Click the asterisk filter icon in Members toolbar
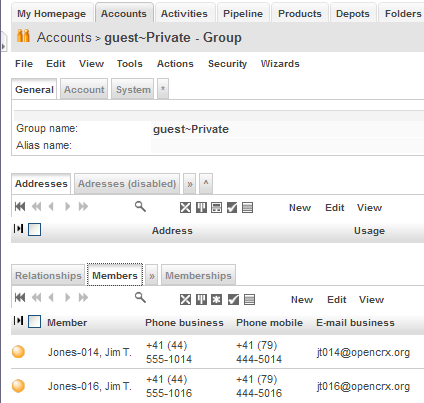This screenshot has width=424, height=403. (216, 299)
